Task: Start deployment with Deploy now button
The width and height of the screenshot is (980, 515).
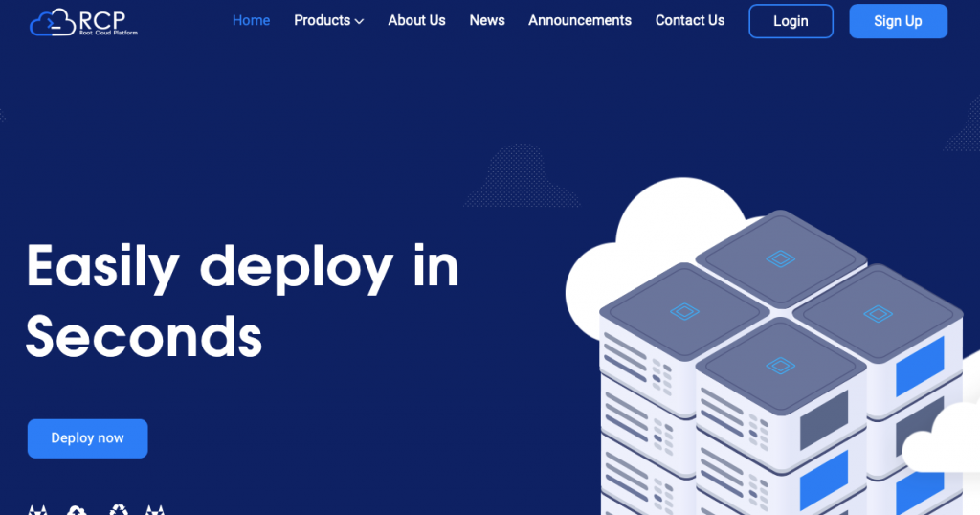Action: click(87, 438)
